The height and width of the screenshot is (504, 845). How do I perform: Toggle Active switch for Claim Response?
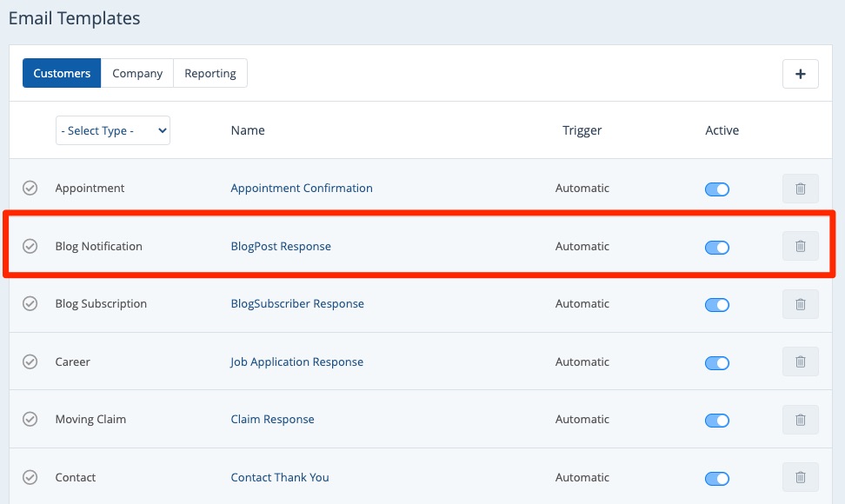point(716,421)
